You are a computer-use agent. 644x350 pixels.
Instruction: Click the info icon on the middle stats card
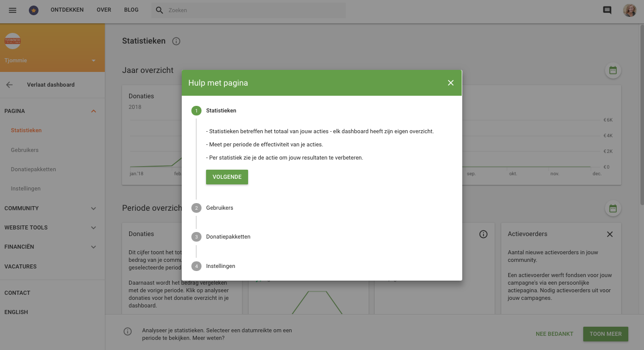[483, 234]
